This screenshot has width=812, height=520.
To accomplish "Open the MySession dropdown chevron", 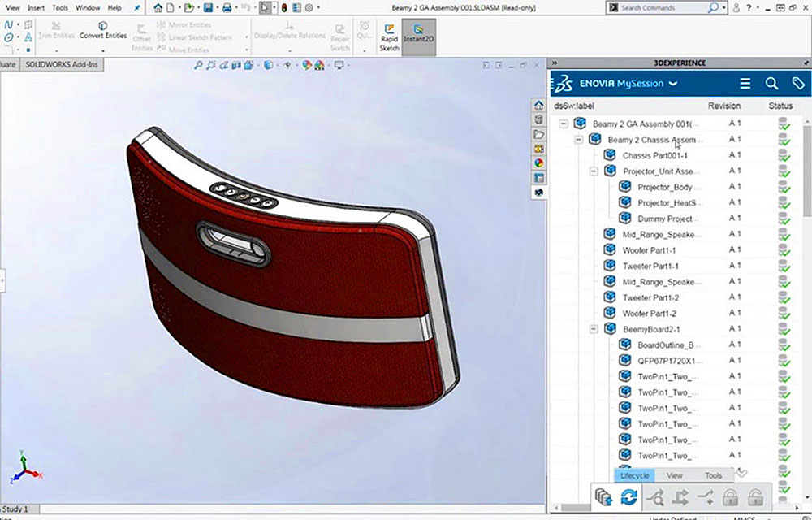I will coord(673,83).
